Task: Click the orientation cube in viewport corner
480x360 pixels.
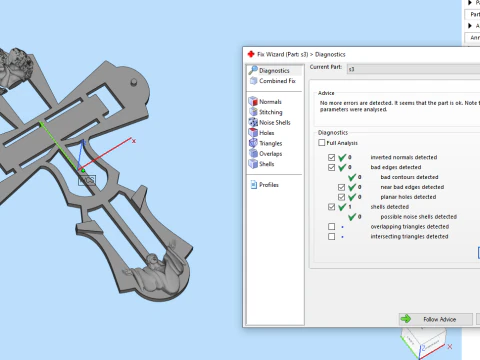Action: pos(423,342)
